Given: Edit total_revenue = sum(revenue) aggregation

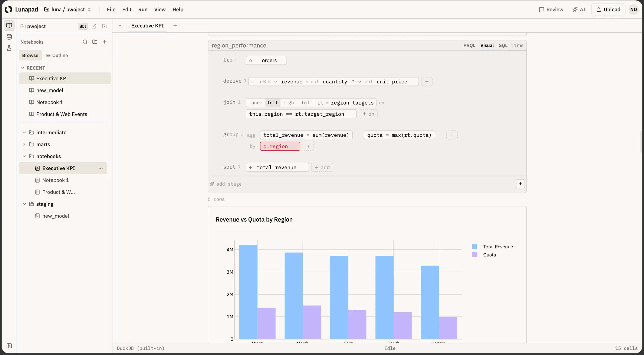Looking at the screenshot, I should [306, 135].
